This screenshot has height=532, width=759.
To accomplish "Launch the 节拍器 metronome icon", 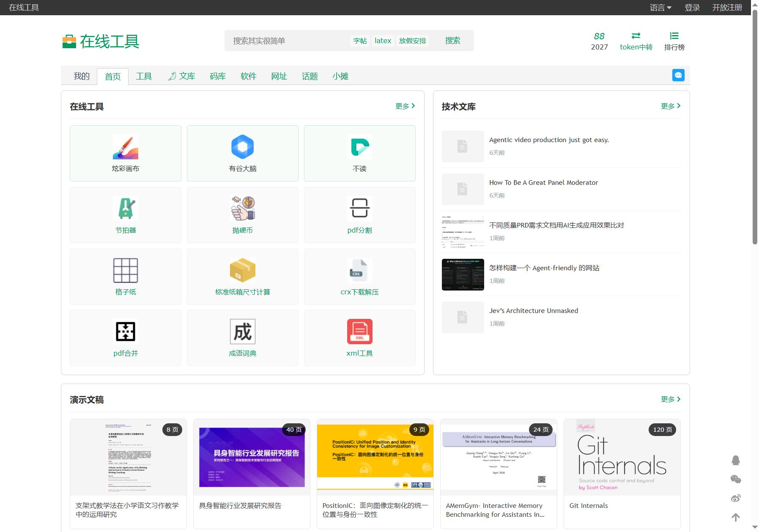I will (x=126, y=208).
